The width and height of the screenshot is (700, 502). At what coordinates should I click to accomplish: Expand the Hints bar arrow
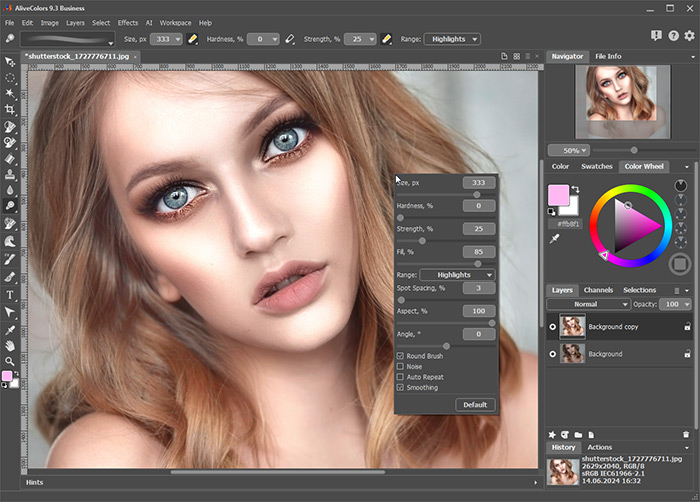535,482
